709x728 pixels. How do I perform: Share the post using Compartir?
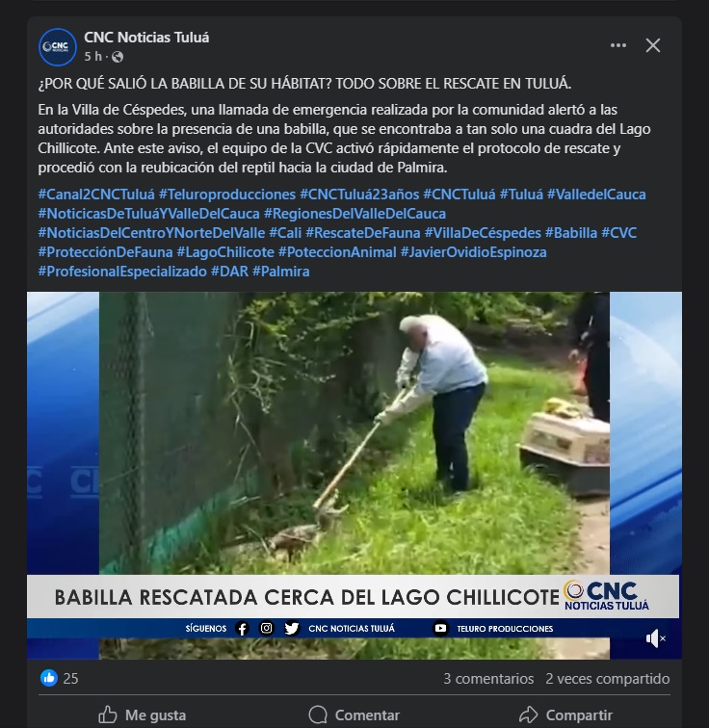[565, 715]
